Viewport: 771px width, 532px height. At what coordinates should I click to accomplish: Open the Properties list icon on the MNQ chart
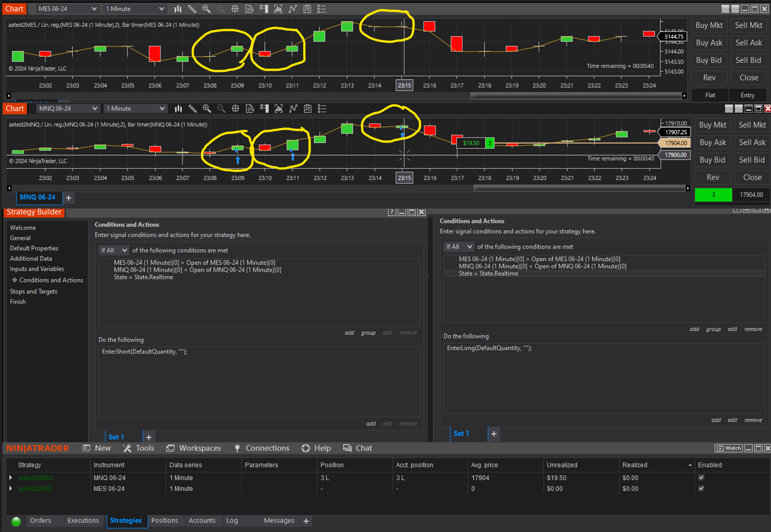pos(322,109)
